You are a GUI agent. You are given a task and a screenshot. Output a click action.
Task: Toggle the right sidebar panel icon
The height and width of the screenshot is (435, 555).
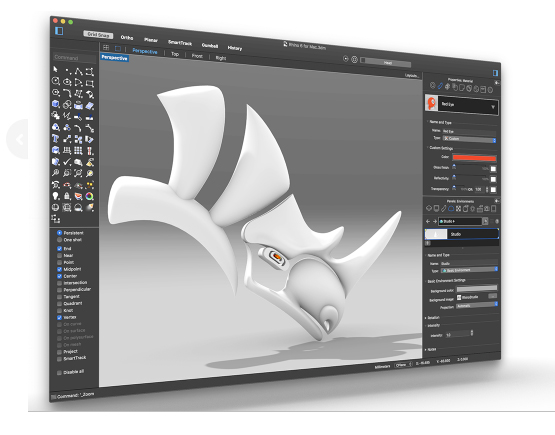(495, 73)
